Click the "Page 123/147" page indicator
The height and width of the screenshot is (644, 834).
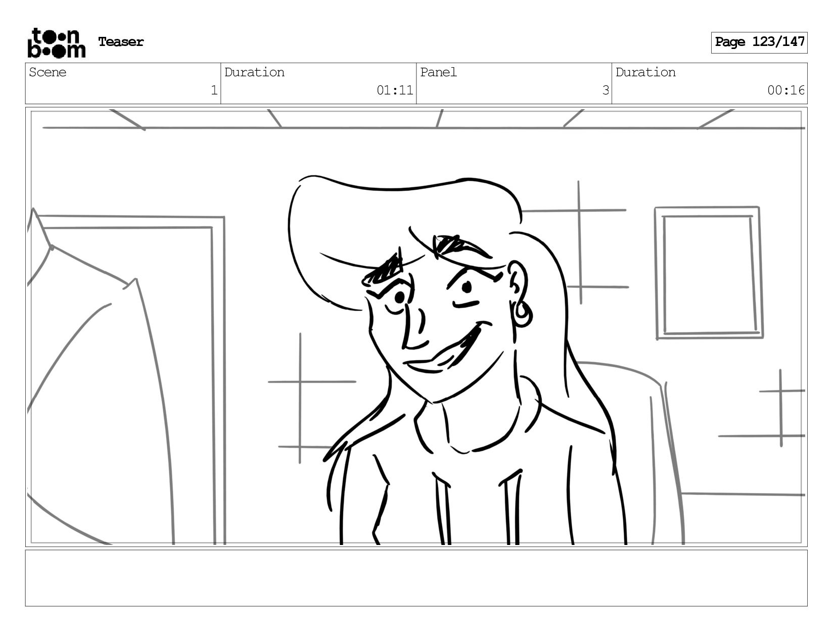(759, 42)
